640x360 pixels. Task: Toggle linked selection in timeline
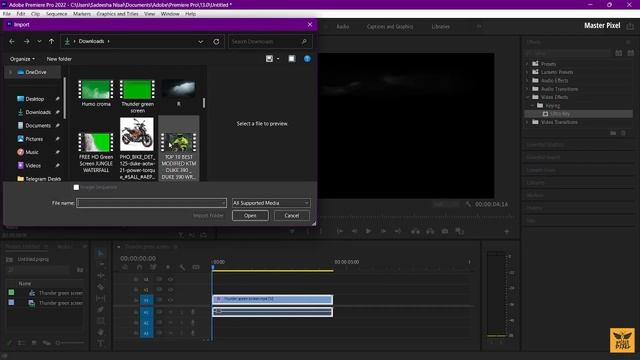[153, 267]
